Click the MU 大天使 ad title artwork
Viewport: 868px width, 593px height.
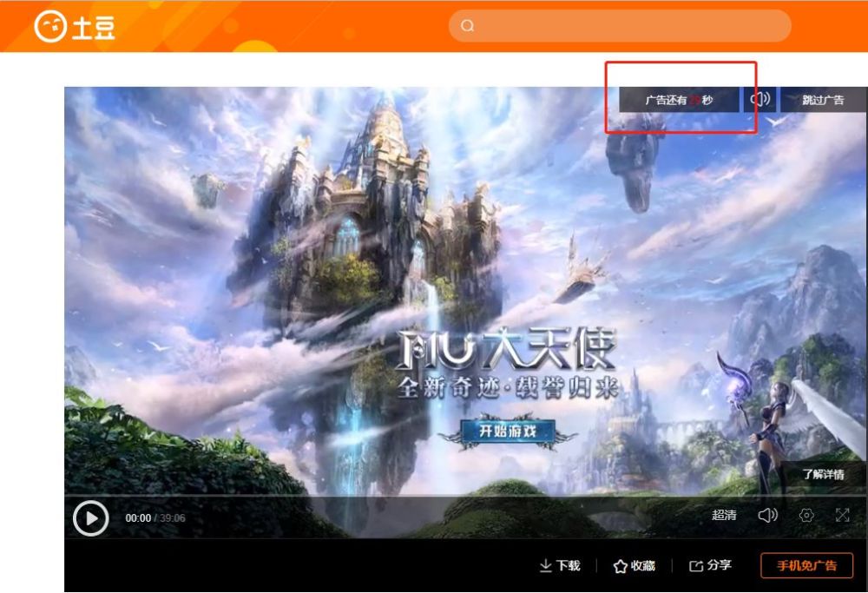click(x=507, y=350)
